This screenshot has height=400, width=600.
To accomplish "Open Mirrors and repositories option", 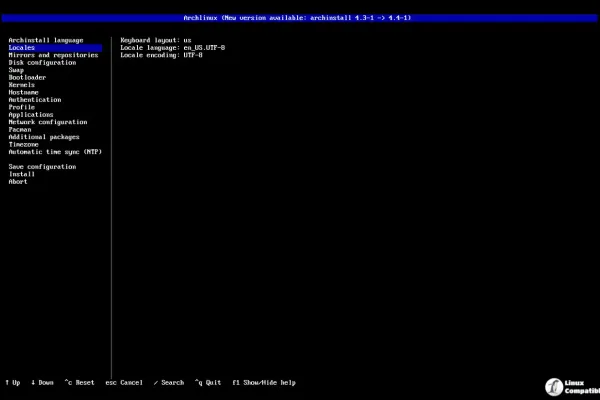I will coord(53,55).
